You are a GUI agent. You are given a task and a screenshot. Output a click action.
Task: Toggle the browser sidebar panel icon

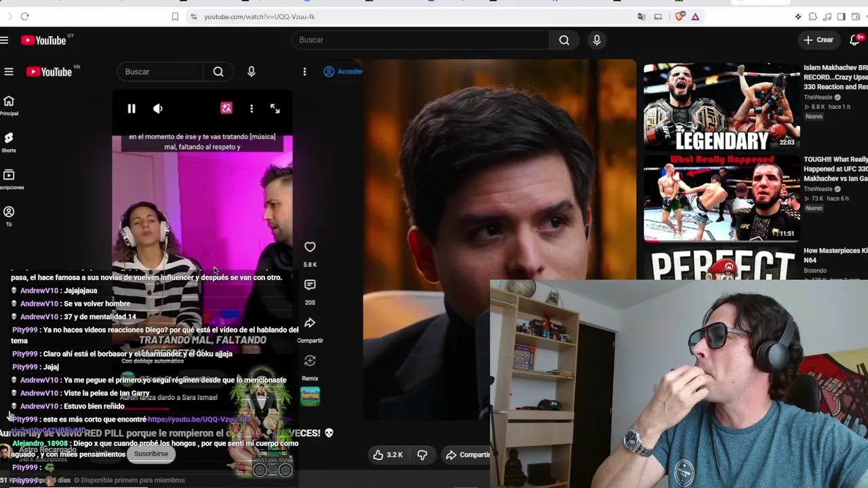(842, 16)
